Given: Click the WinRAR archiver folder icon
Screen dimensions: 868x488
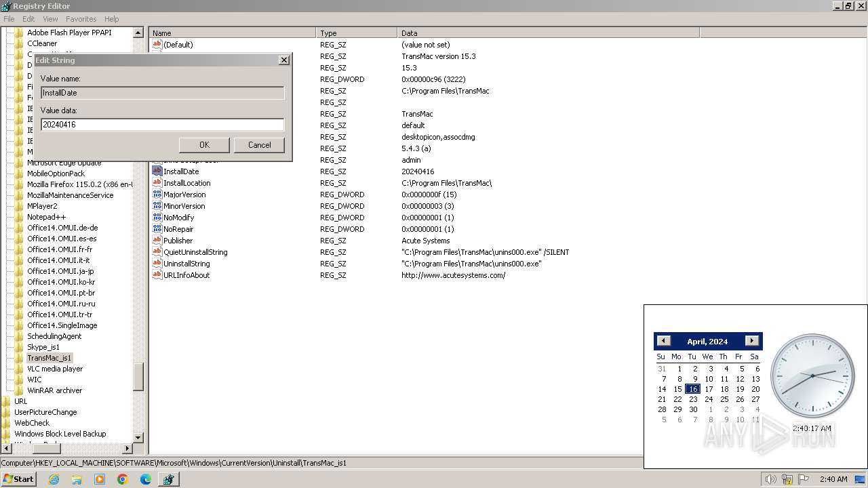Looking at the screenshot, I should coord(19,390).
